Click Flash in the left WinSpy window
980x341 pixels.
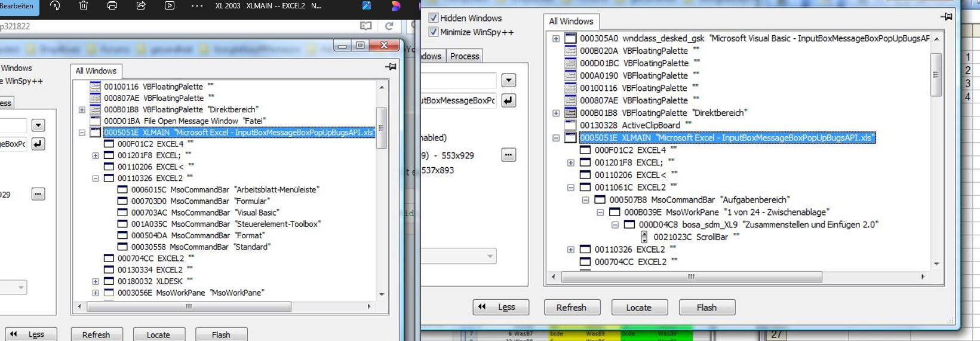click(x=221, y=334)
